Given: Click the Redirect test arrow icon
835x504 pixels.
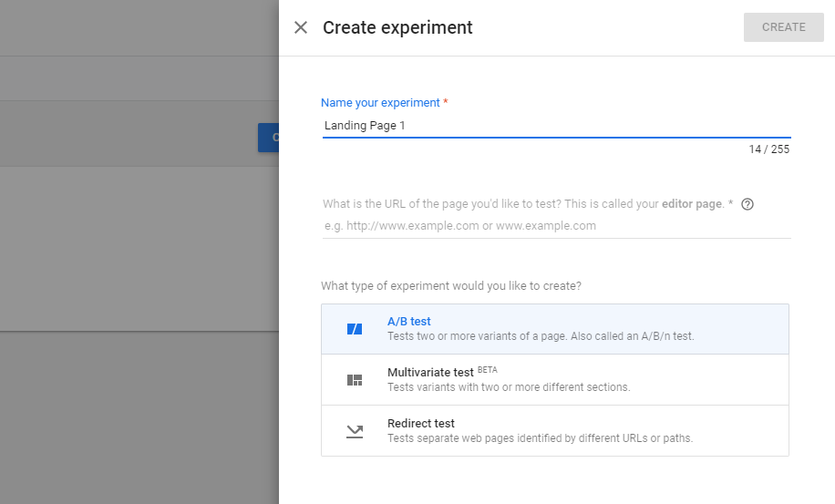Looking at the screenshot, I should coord(355,431).
